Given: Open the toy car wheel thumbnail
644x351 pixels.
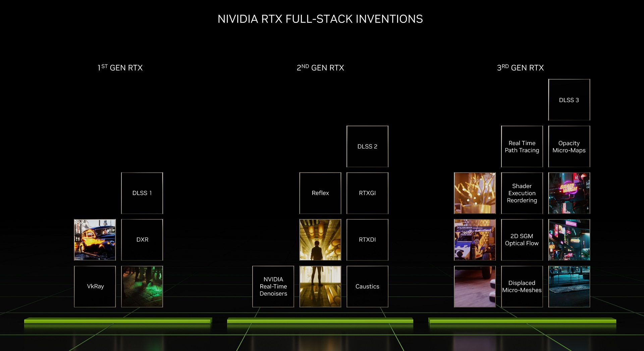Looking at the screenshot, I should click(x=475, y=287).
